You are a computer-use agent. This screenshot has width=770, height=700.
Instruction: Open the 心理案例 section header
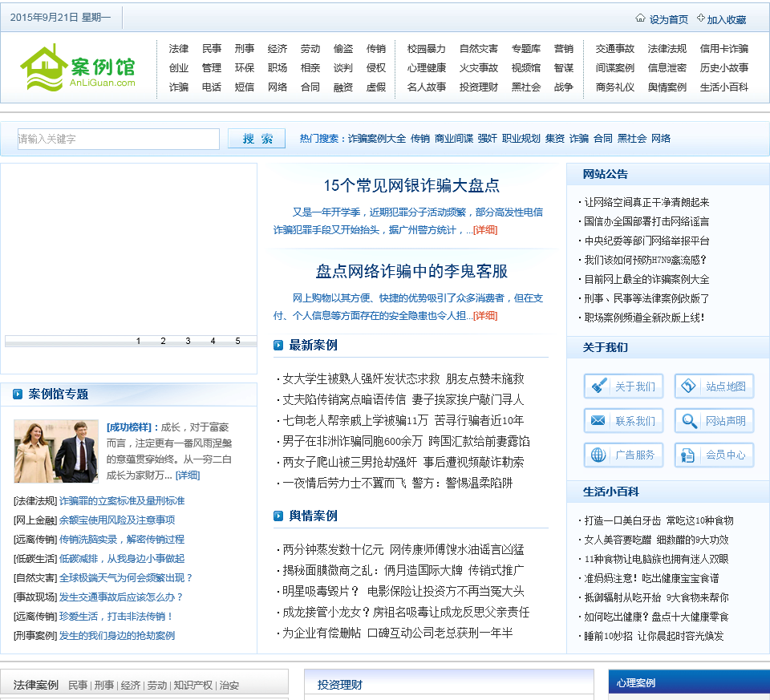click(x=636, y=683)
